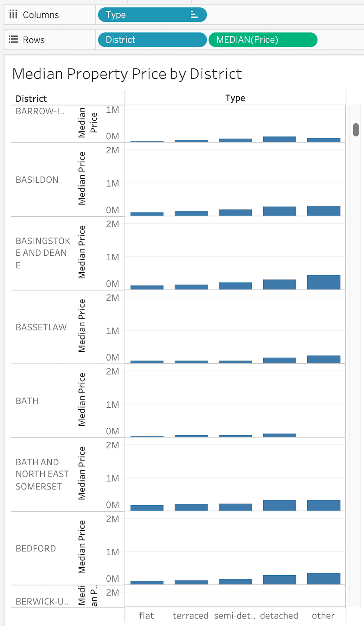Select the detached bar for Bath
Screen dimensions: 364x626
(x=280, y=435)
